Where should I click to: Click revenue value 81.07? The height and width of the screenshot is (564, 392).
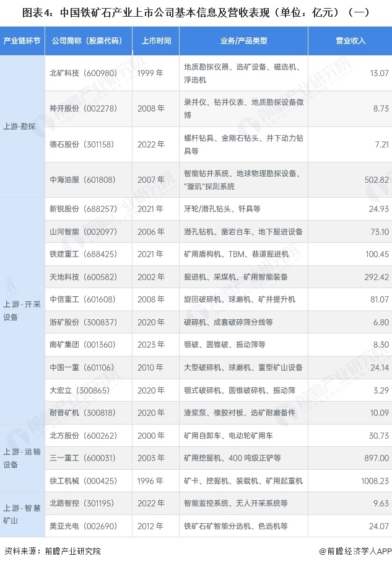[x=380, y=299]
